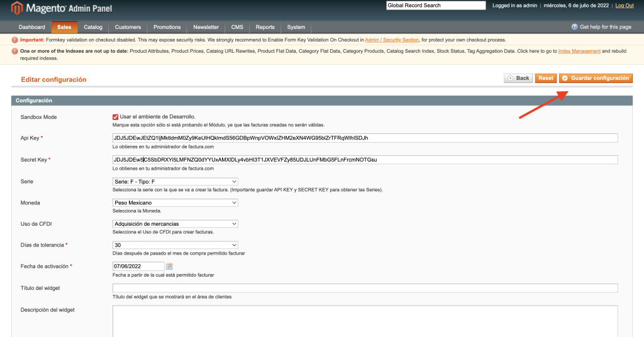Uncheck Usar el ambiente de Desarrollo checkbox
Viewport: 644px width, 337px height.
point(116,117)
